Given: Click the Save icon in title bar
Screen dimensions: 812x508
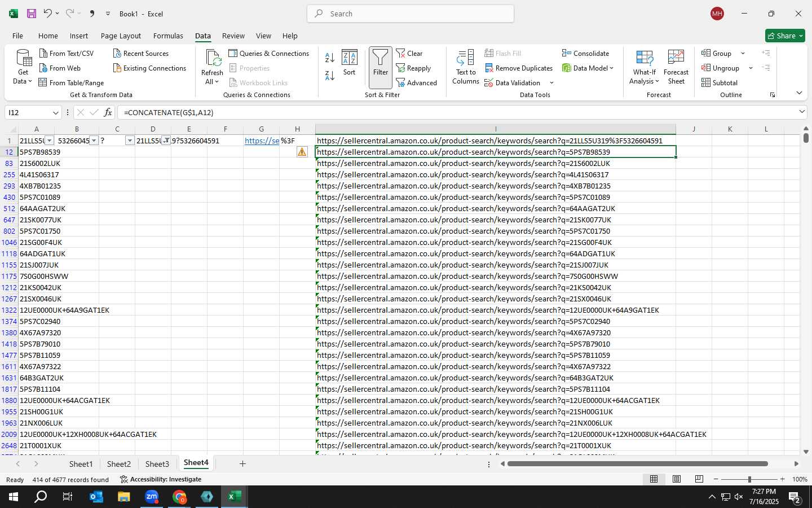Looking at the screenshot, I should [32, 14].
